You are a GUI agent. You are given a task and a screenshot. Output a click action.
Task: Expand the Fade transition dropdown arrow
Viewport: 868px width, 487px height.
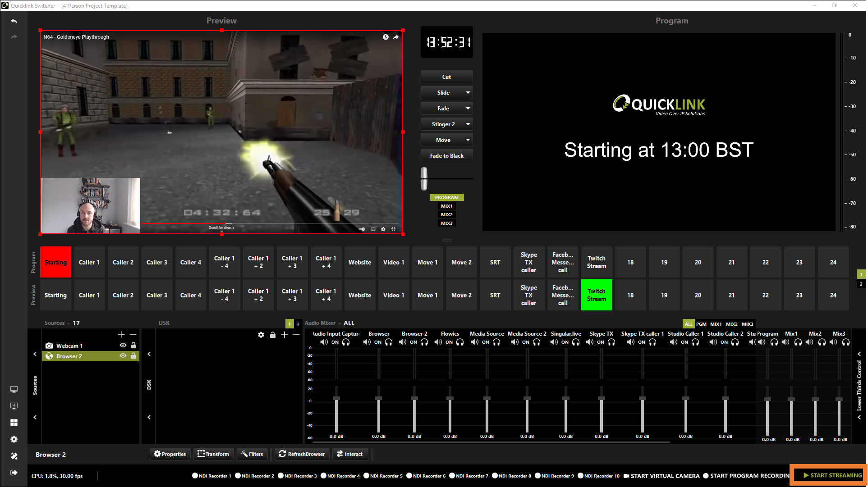468,109
